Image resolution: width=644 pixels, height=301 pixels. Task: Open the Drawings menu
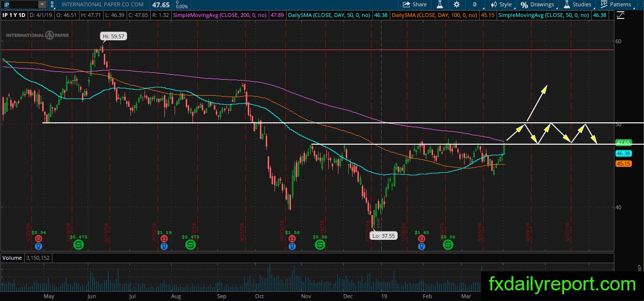pyautogui.click(x=537, y=4)
